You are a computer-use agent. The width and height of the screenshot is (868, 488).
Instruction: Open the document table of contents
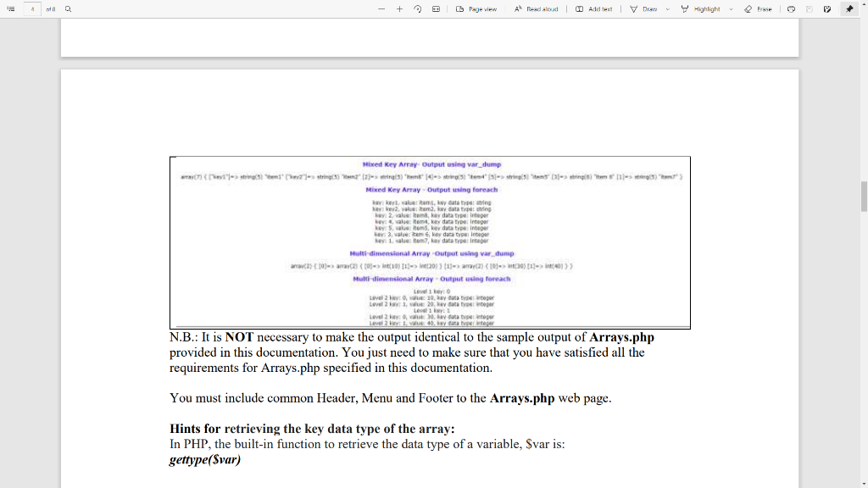tap(8, 7)
